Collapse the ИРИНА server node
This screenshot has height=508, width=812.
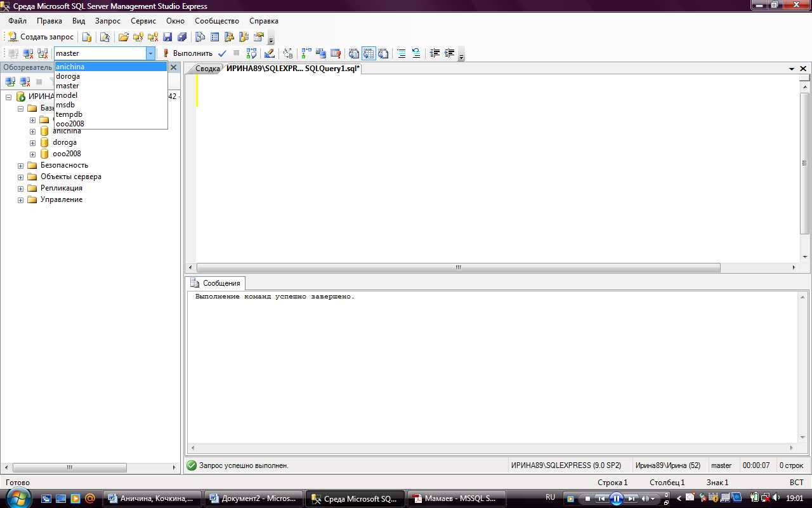pyautogui.click(x=9, y=97)
